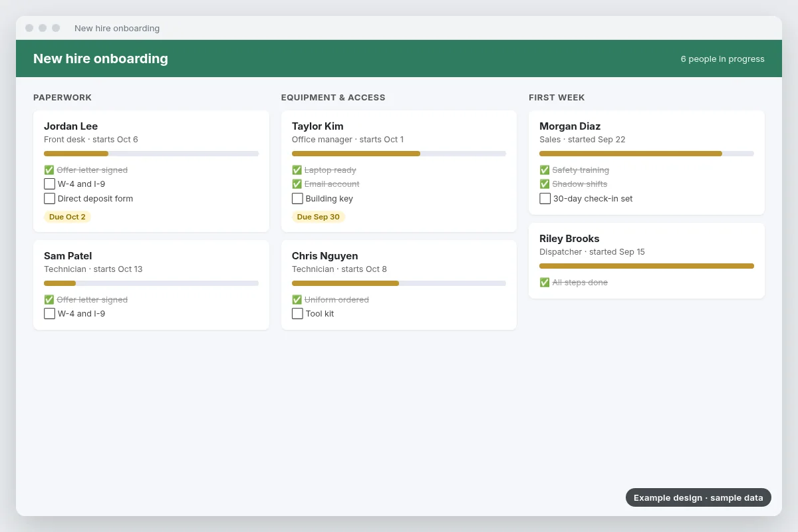Open the Chris Nguyen card title
This screenshot has width=798, height=532.
(x=325, y=256)
